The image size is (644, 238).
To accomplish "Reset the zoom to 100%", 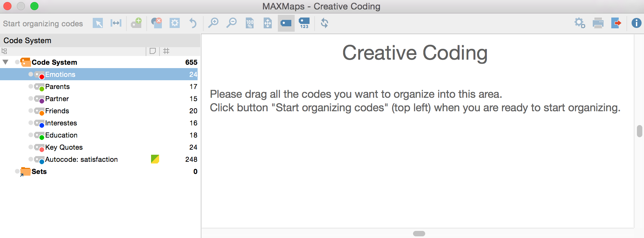I will pyautogui.click(x=250, y=23).
